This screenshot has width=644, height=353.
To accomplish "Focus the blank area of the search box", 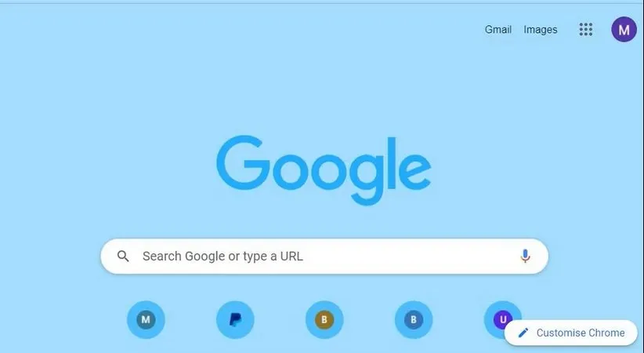I will [411, 256].
